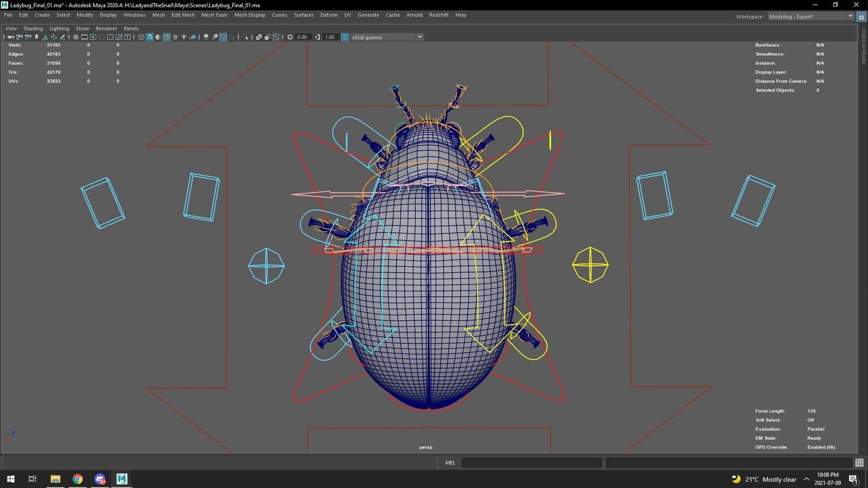Toggle wireframe display mode in viewport toolbar
This screenshot has height=488, width=868.
pyautogui.click(x=141, y=37)
